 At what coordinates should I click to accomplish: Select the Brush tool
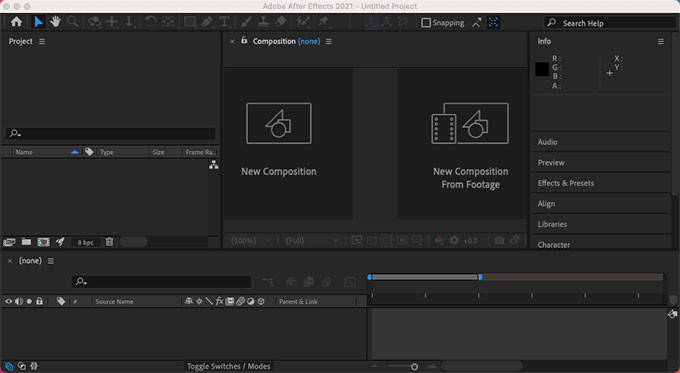point(246,22)
